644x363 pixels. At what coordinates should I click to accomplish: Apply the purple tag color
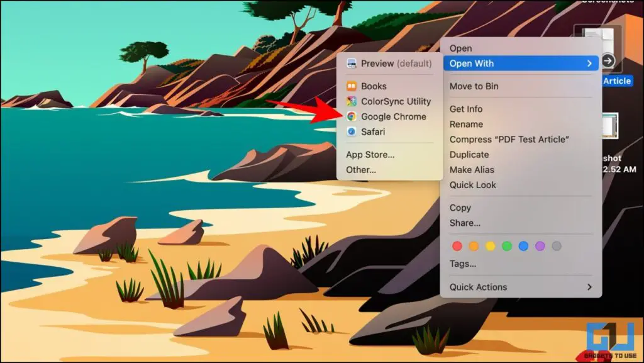[540, 246]
